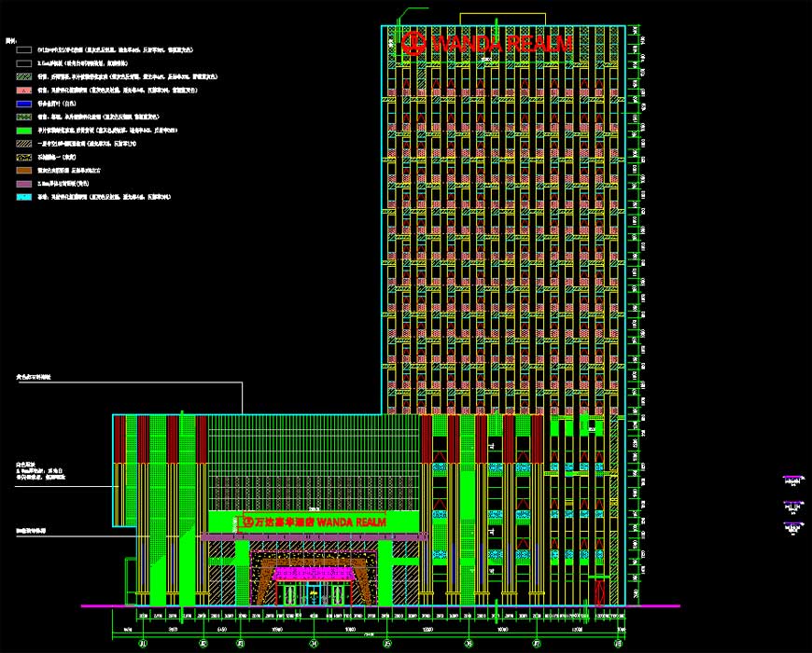Select the green diagonal-hatched legend swatch

pos(24,76)
